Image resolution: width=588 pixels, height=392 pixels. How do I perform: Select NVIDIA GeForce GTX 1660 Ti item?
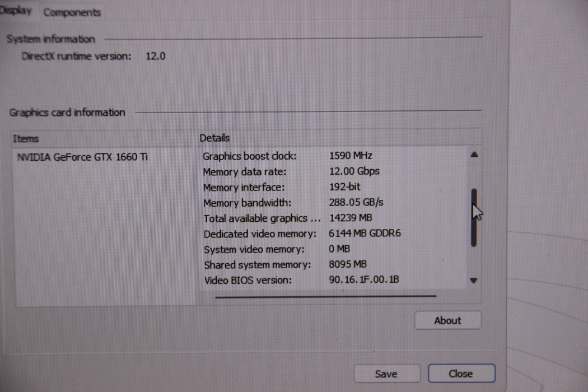point(82,157)
